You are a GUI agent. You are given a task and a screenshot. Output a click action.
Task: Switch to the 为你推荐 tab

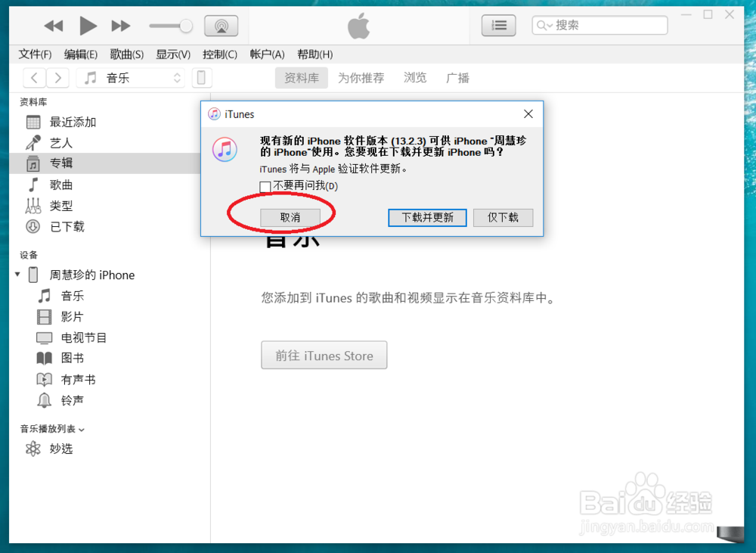coord(361,78)
